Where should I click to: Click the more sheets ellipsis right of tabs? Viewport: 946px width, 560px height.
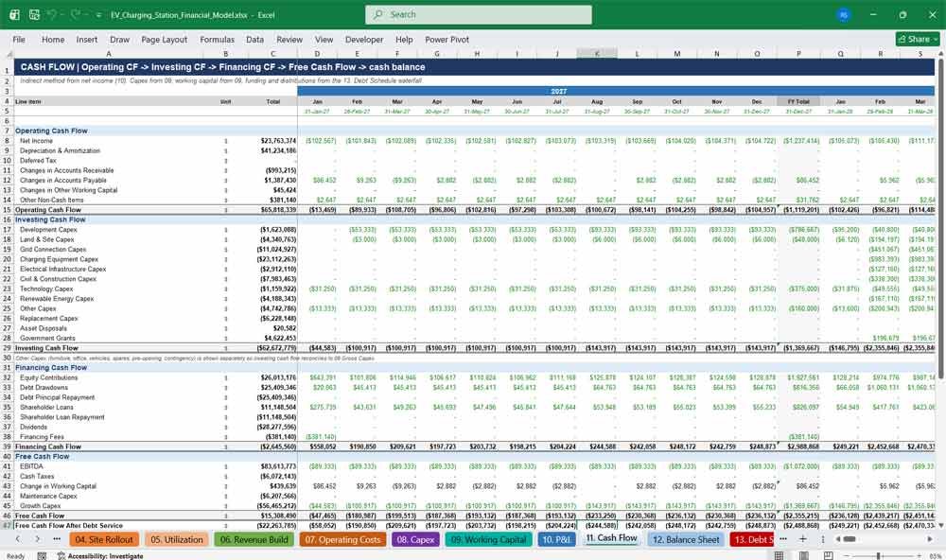(x=783, y=539)
